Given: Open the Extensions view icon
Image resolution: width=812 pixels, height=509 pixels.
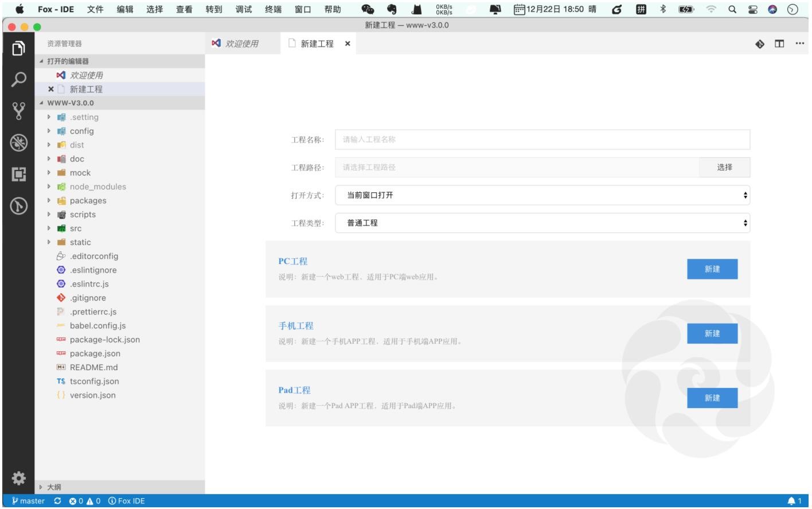Looking at the screenshot, I should coord(18,174).
